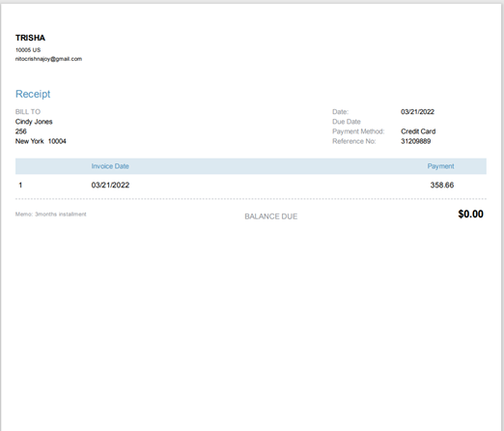Viewport: 504px width, 431px height.
Task: Click the invoice date in row 1
Action: [x=110, y=186]
